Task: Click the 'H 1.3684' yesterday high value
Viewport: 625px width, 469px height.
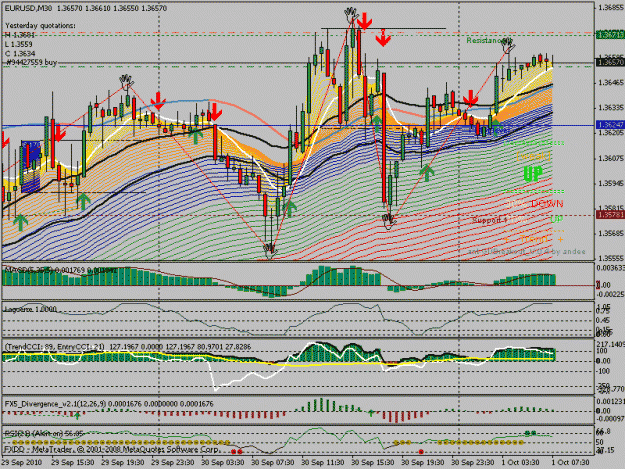Action: (x=20, y=35)
